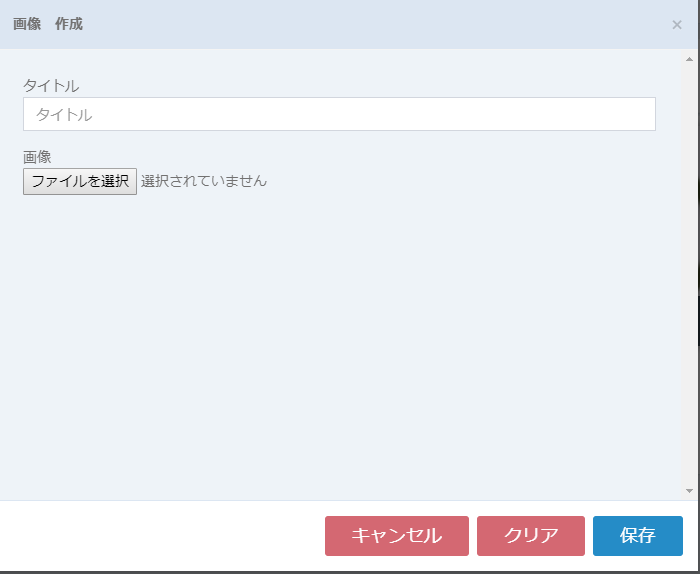This screenshot has height=574, width=700.
Task: Click the タイトル text input field
Action: [339, 114]
